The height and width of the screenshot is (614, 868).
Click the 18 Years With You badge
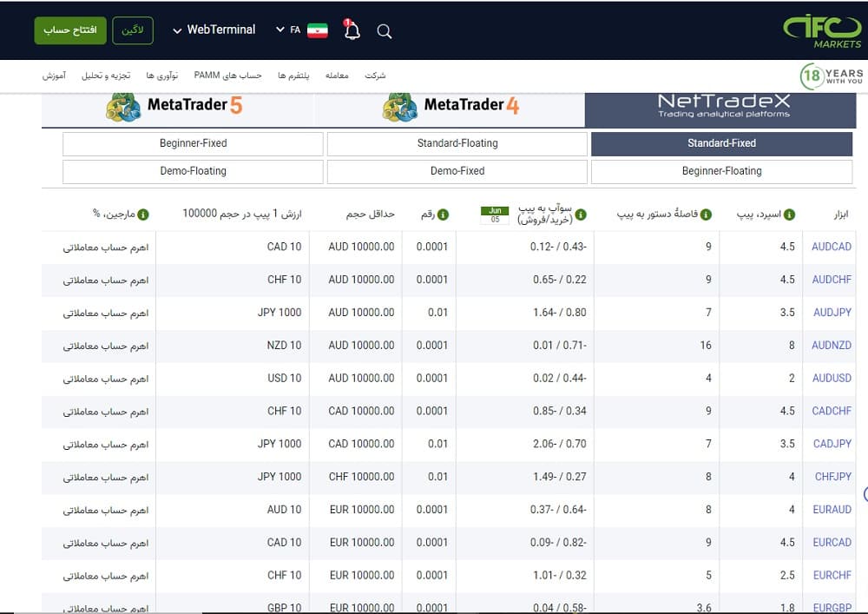pos(831,76)
